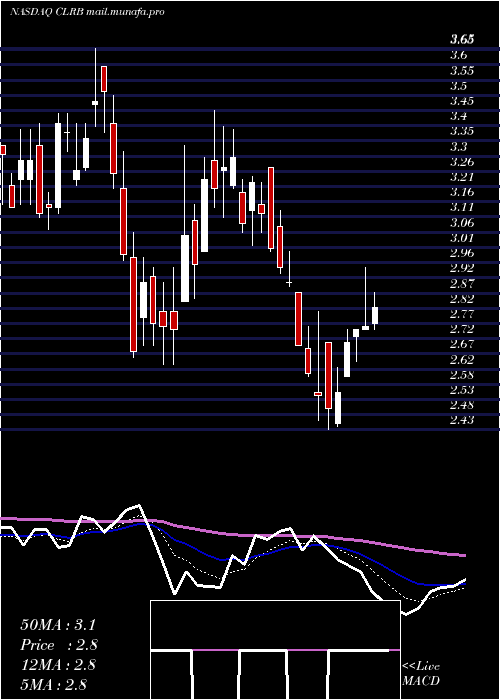
Task: Click the 3.21 price label
Action: (x=462, y=177)
